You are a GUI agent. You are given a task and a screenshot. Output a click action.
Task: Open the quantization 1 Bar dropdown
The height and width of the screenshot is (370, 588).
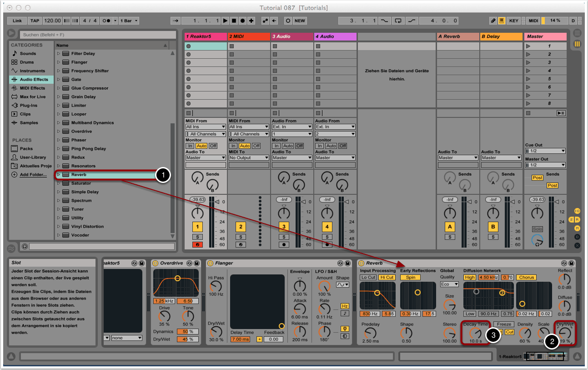pyautogui.click(x=129, y=21)
